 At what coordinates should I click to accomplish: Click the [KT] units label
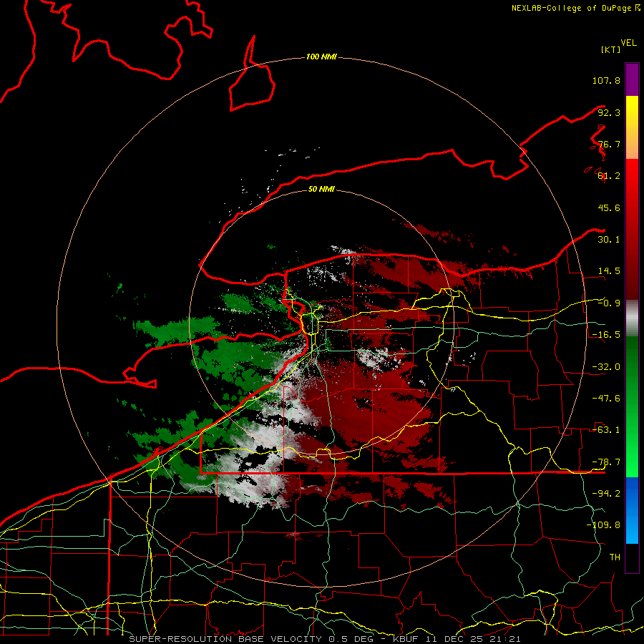pos(610,49)
